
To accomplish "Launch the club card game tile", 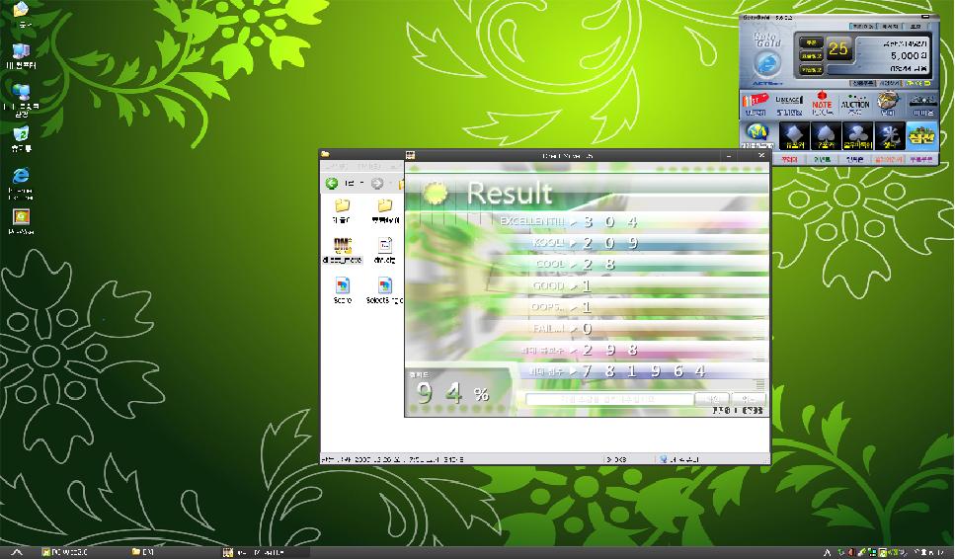I will click(858, 136).
